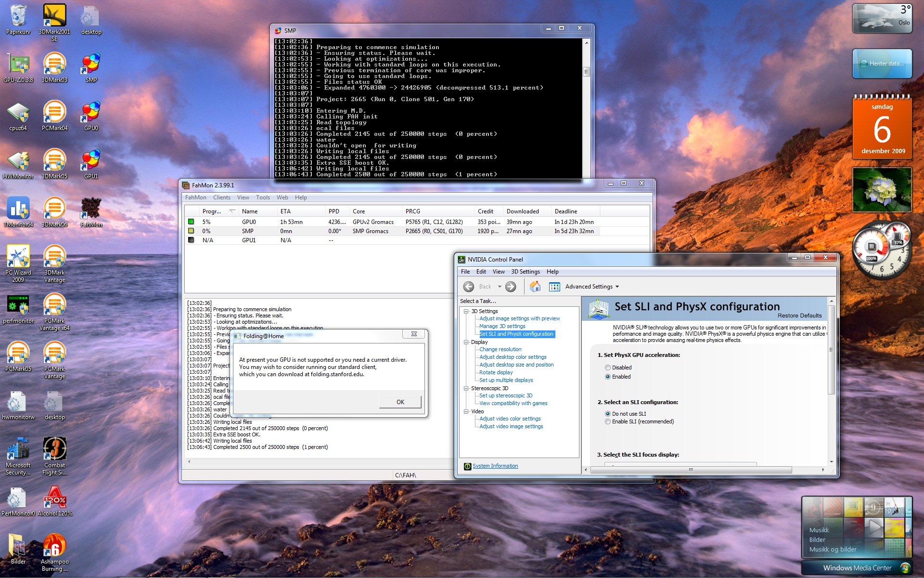The height and width of the screenshot is (578, 924).
Task: Open the System Information link
Action: coord(495,466)
